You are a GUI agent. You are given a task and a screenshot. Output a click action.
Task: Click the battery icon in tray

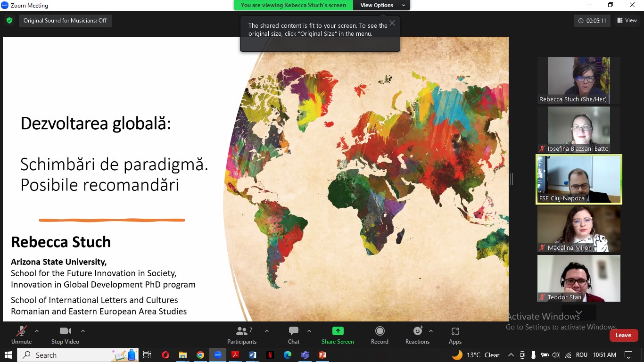(x=545, y=355)
